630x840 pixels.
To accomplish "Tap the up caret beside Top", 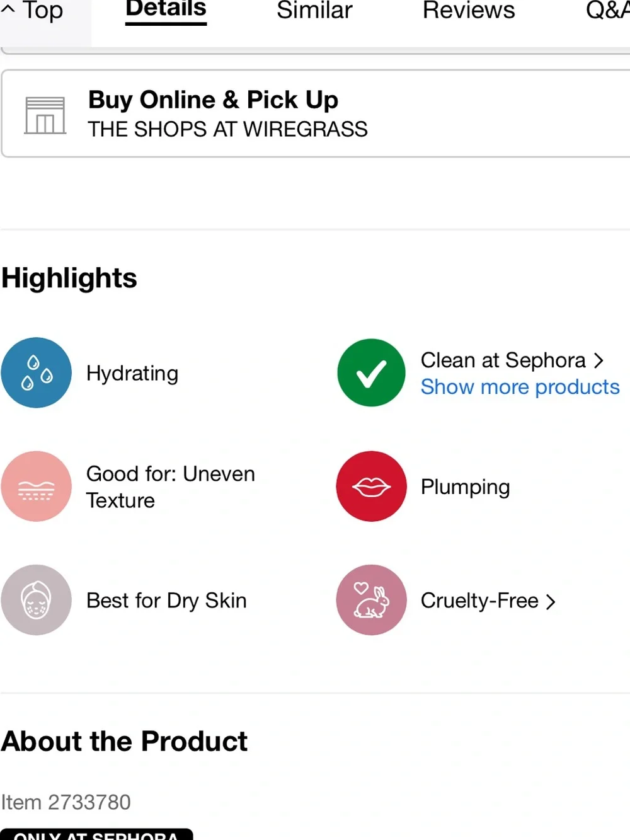I will coord(8,9).
